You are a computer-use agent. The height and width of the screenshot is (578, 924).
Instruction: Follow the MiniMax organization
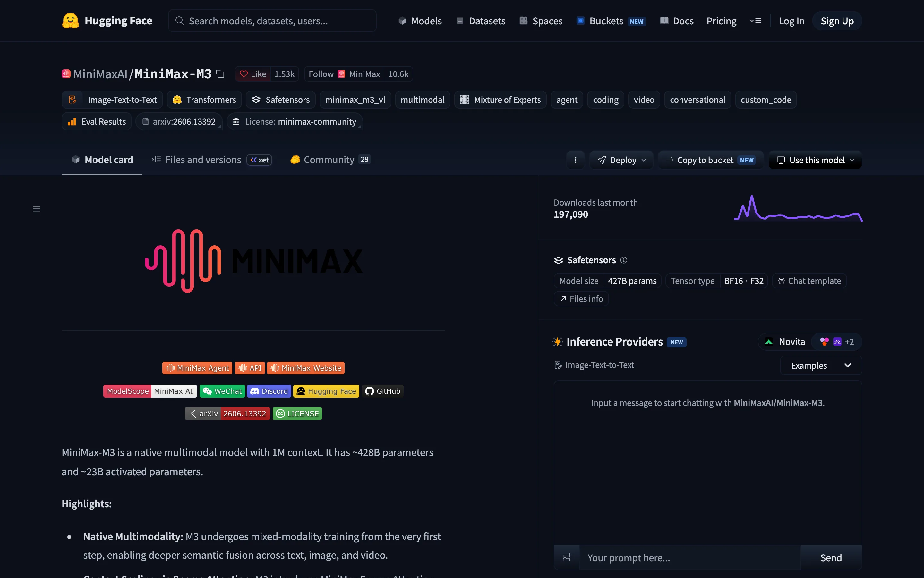pyautogui.click(x=344, y=74)
